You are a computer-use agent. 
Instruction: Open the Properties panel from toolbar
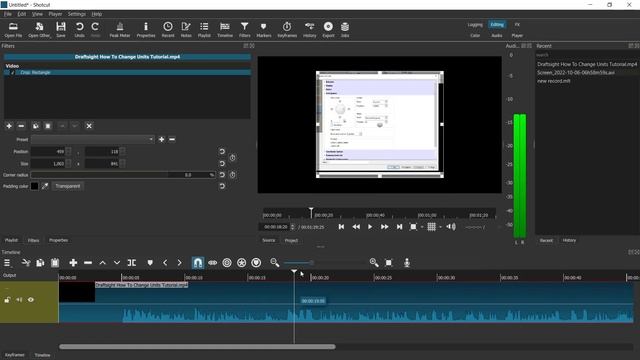coord(146,30)
